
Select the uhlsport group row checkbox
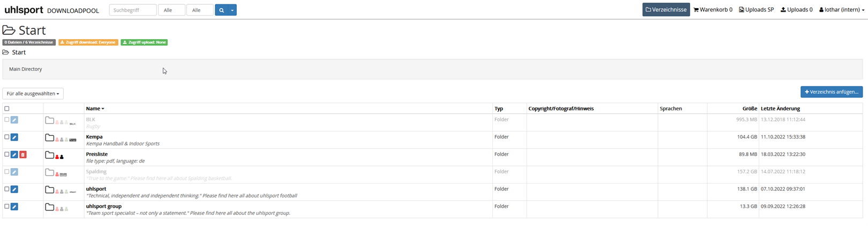(x=7, y=206)
